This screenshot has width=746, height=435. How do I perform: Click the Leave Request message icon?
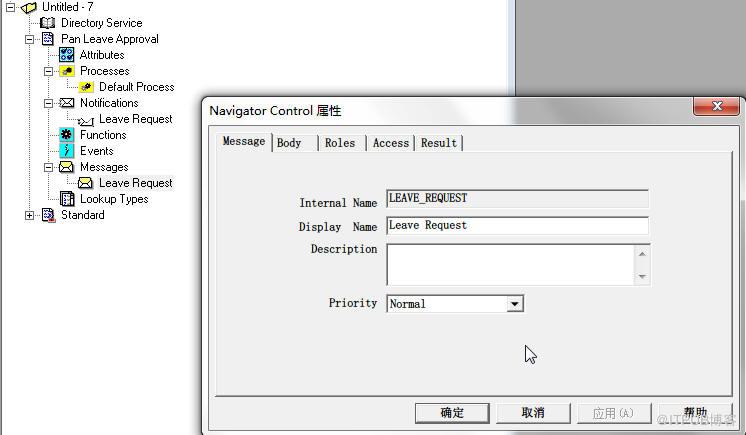click(x=86, y=183)
